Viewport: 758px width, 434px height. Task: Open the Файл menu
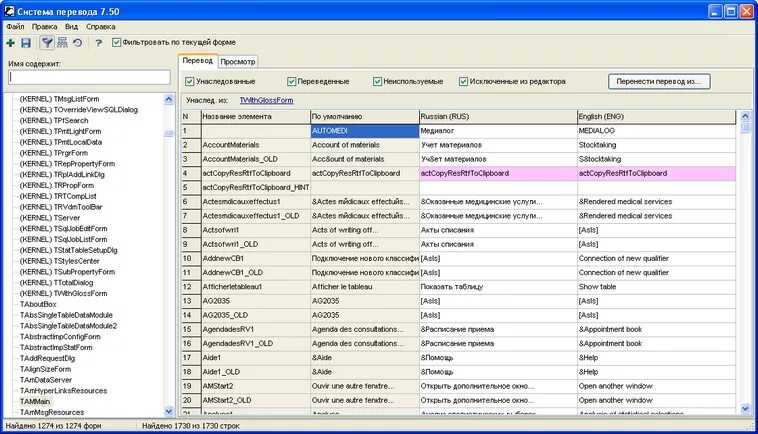(x=15, y=27)
